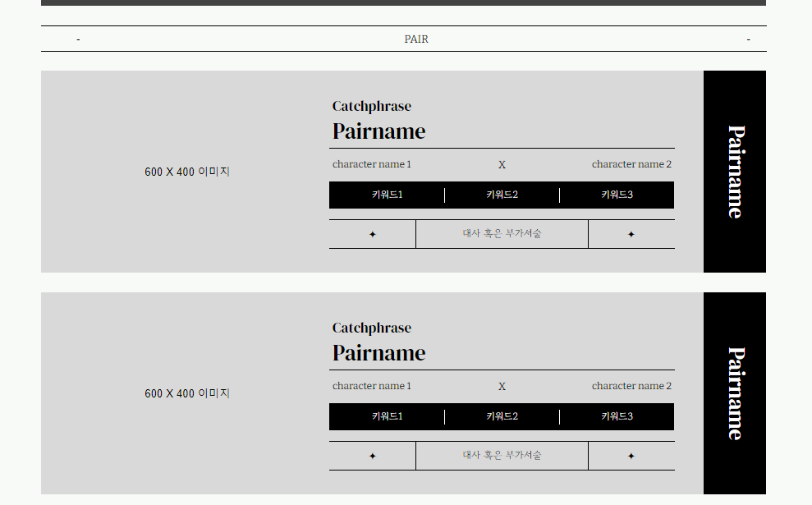Select 키워드1 in the first card
Viewport: 812px width, 505px height.
coord(387,195)
